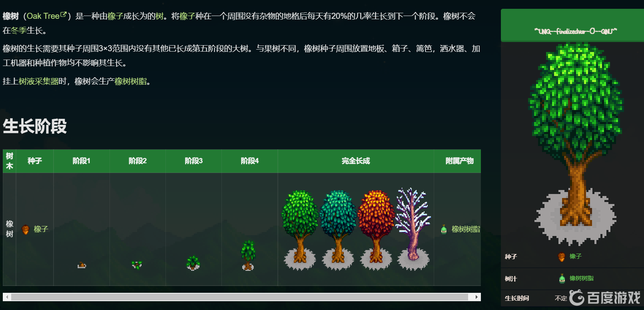This screenshot has width=644, height=310.
Task: Click the acorn icon in the table
Action: [26, 229]
